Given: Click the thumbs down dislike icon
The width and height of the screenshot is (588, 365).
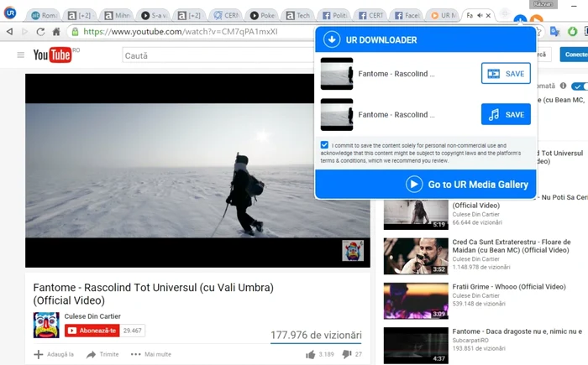Looking at the screenshot, I should pos(346,354).
